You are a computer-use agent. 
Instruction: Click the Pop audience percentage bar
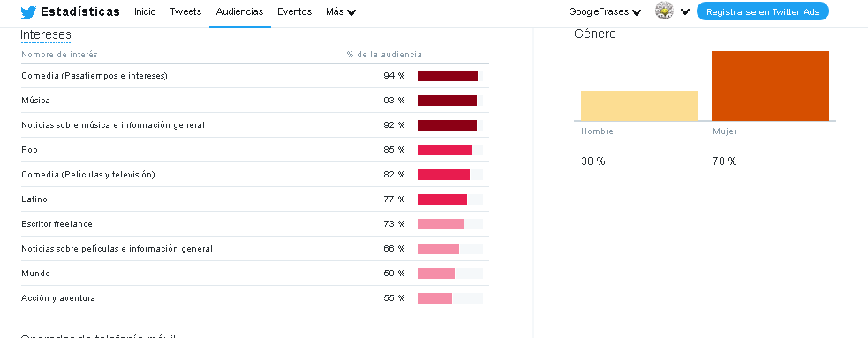450,150
